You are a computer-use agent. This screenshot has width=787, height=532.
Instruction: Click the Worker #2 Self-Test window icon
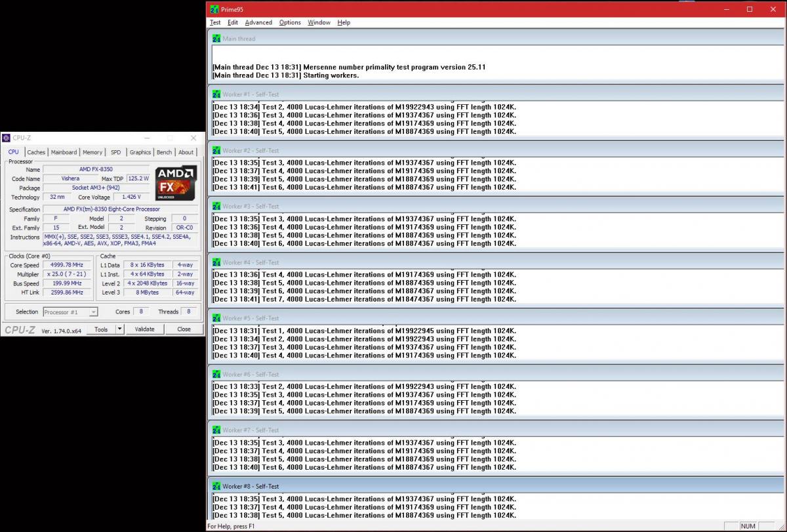[x=216, y=150]
